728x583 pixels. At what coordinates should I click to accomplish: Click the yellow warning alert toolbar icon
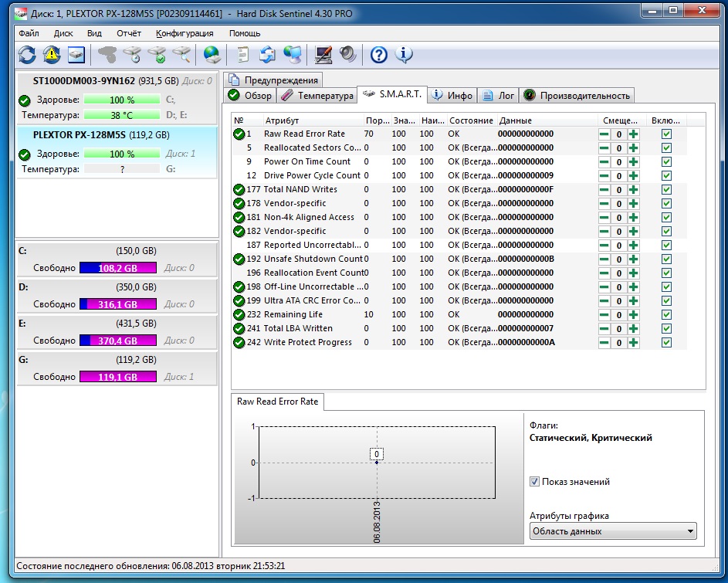pos(51,54)
